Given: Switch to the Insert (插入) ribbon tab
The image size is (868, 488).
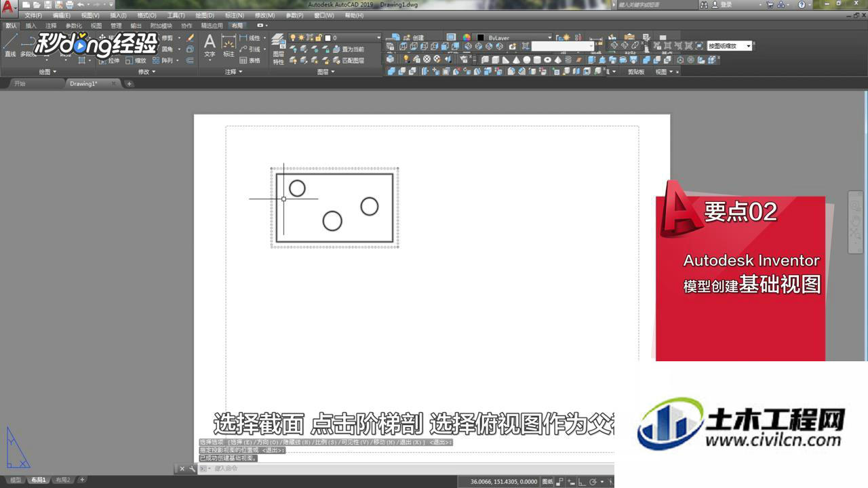Looking at the screenshot, I should point(31,26).
